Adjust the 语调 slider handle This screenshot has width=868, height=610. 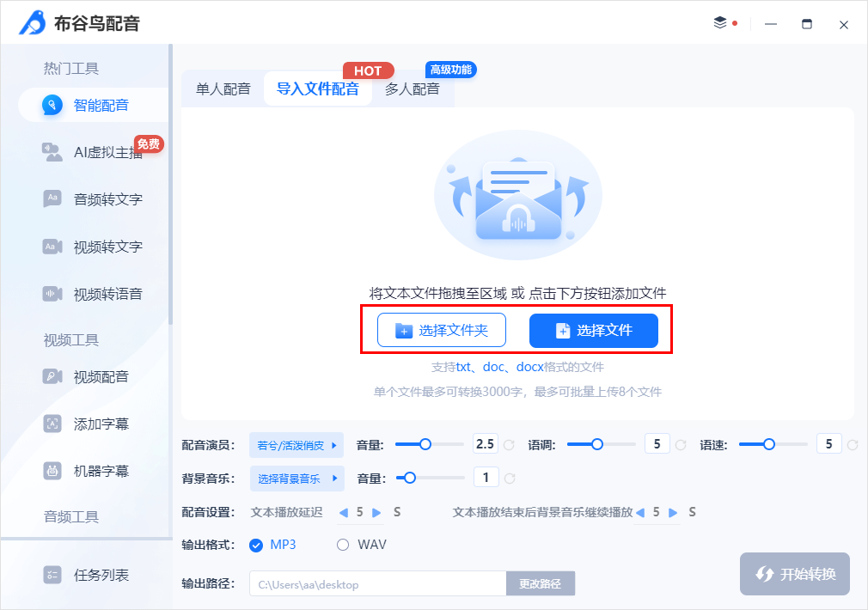tap(596, 444)
